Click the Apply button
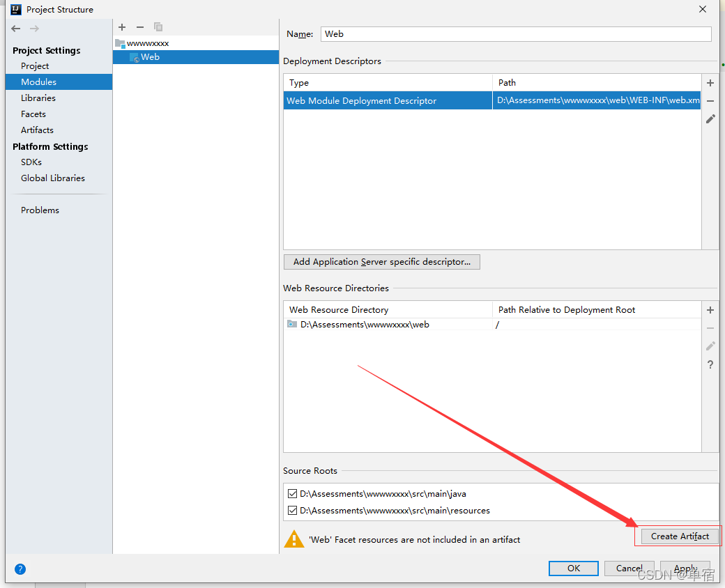Screen dimensions: 725x588 click(685, 568)
